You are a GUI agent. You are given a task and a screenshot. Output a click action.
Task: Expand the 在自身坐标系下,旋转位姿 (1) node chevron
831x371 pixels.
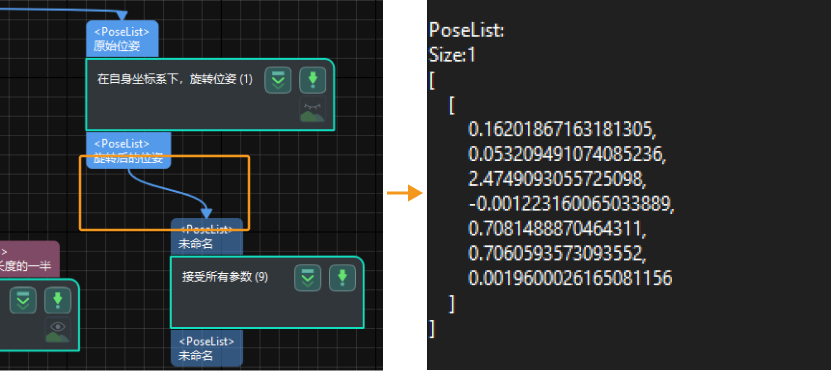click(278, 81)
